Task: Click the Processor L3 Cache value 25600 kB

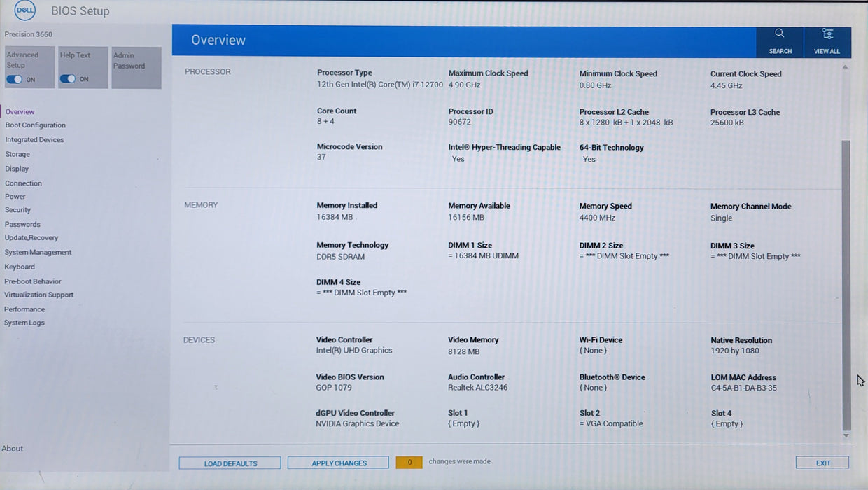Action: [x=727, y=122]
